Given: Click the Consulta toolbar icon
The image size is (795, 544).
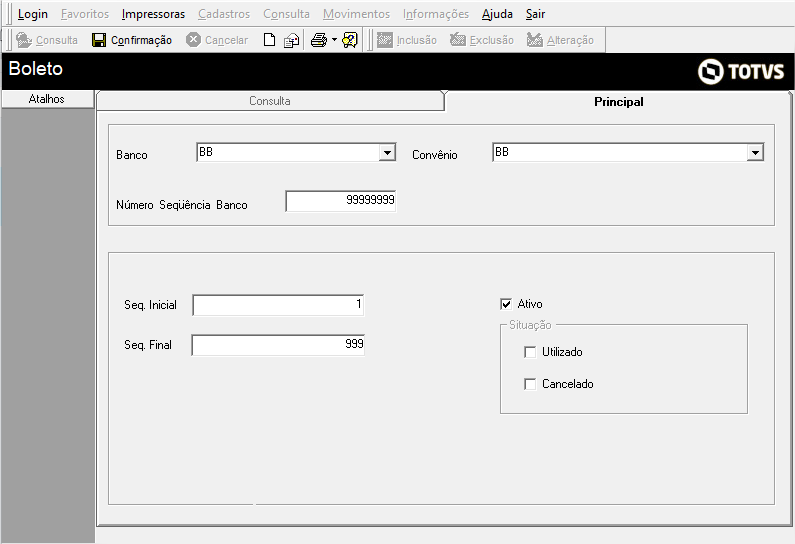Looking at the screenshot, I should pyautogui.click(x=24, y=40).
